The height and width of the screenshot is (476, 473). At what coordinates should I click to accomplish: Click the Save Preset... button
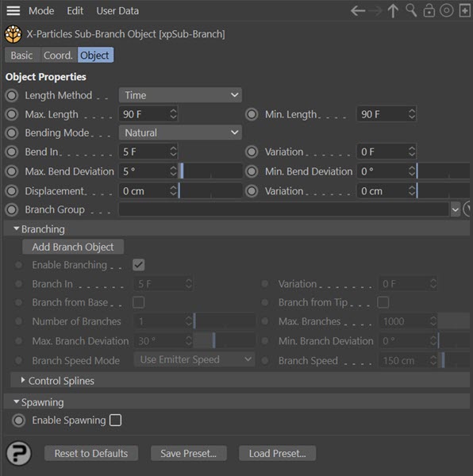tap(189, 453)
